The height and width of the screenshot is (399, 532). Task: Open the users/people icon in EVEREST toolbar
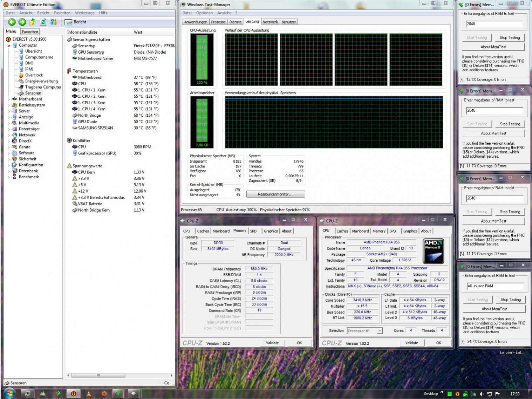[53, 22]
